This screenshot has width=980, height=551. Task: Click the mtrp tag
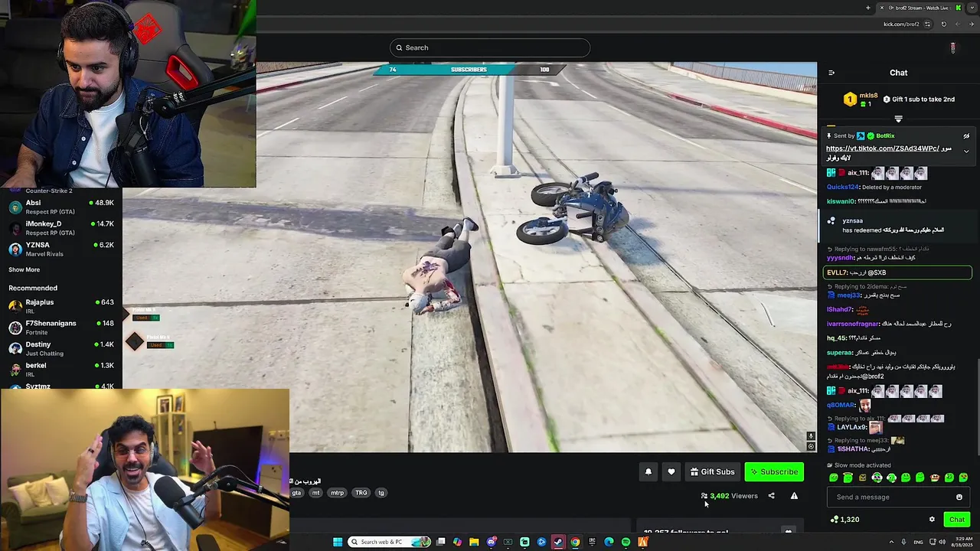337,493
